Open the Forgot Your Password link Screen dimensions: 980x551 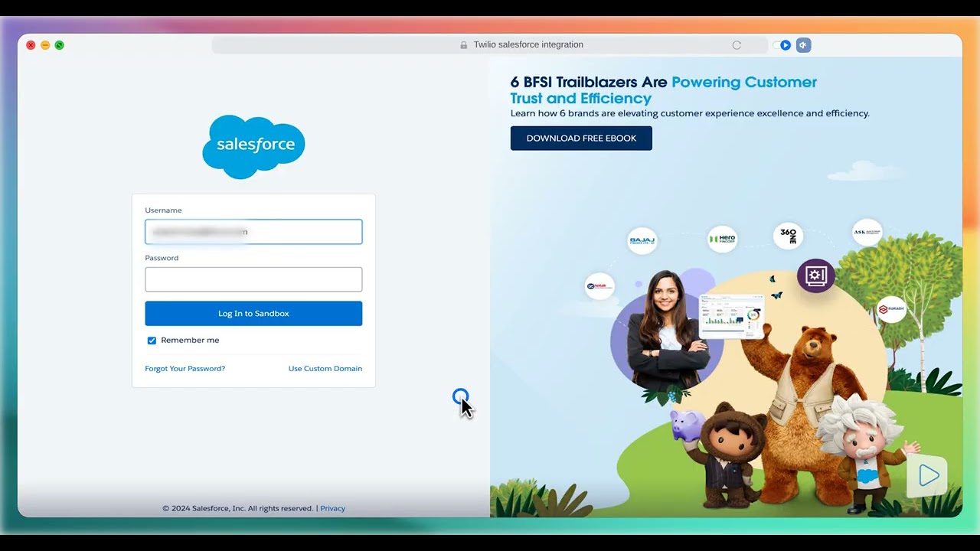[x=185, y=369]
